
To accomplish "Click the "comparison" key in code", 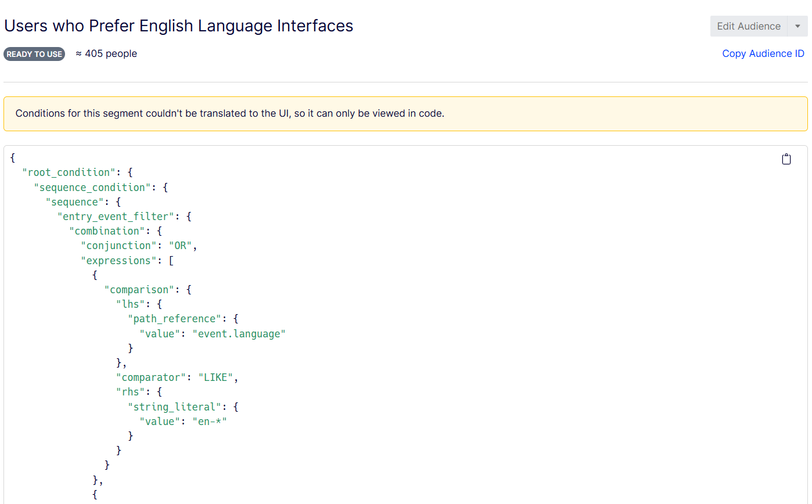I will [x=142, y=290].
